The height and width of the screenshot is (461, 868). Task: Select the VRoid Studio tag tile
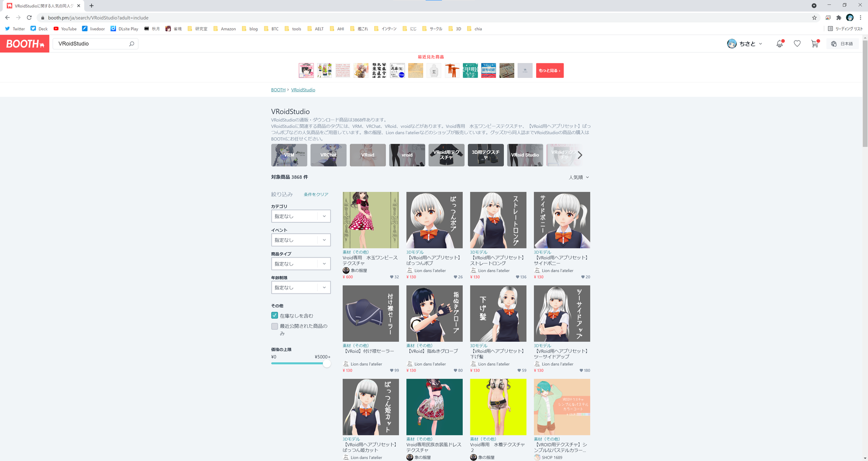click(x=525, y=155)
